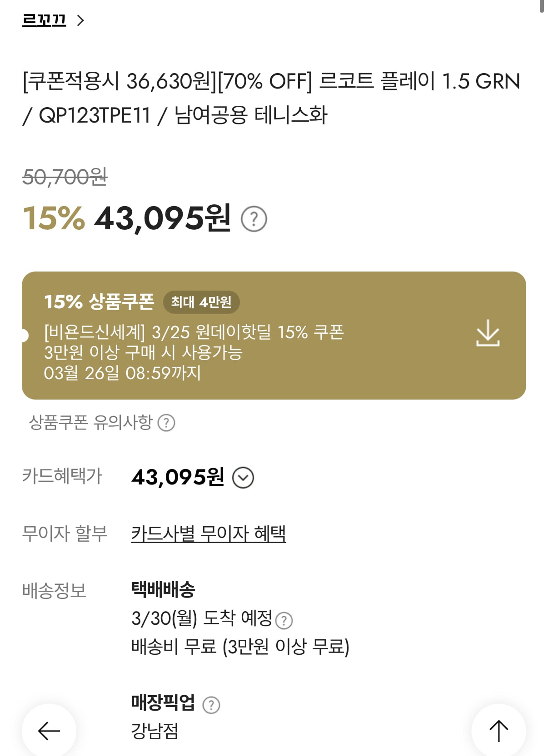
Task: Expand the 카드혜택가 price breakdown chevron
Action: (244, 477)
